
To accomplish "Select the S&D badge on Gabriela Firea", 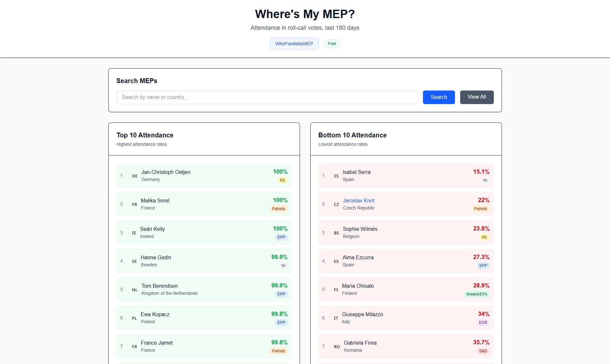I will click(483, 351).
